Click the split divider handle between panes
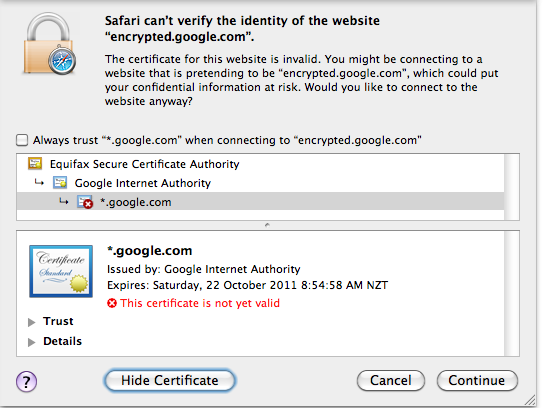This screenshot has height=408, width=543. coord(267,225)
